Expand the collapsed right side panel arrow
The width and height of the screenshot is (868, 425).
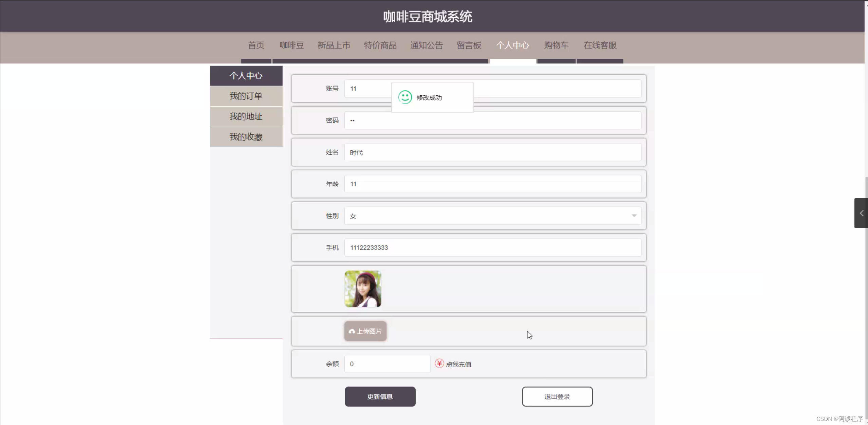coord(861,213)
